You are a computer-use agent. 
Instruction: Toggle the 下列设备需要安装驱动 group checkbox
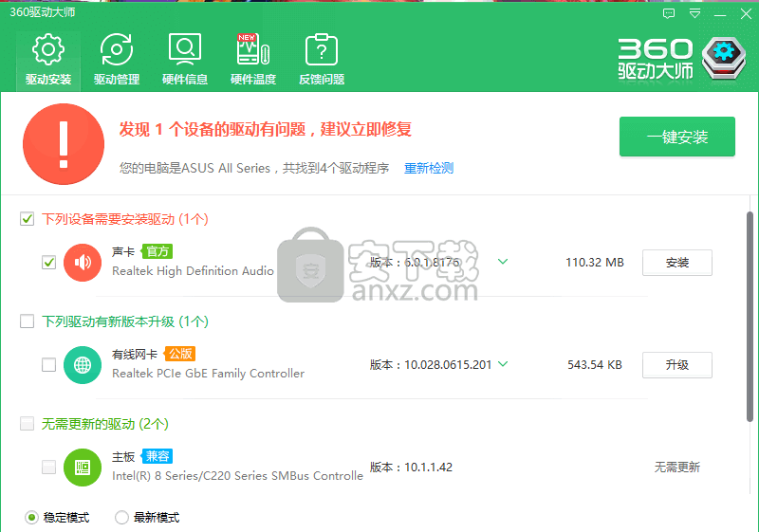point(28,219)
